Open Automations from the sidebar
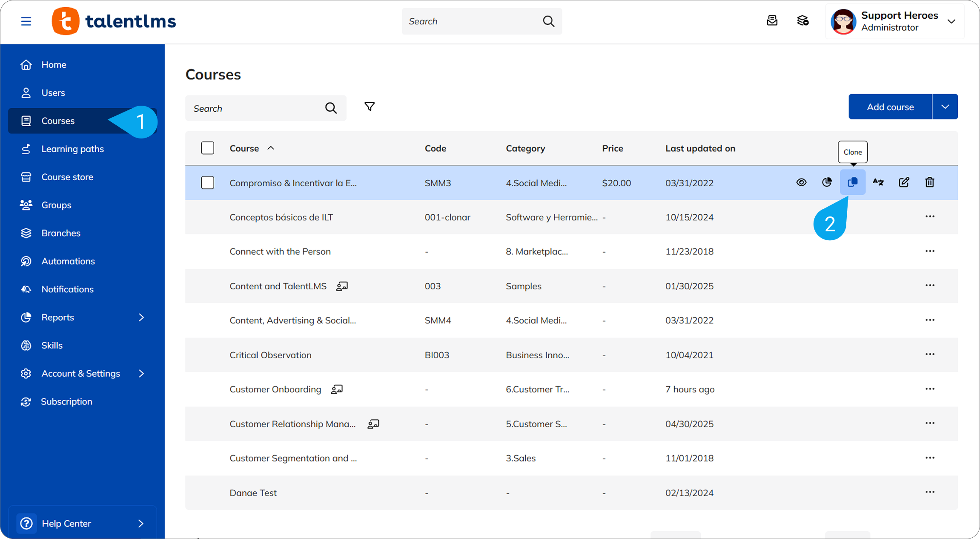This screenshot has height=539, width=980. [x=68, y=261]
